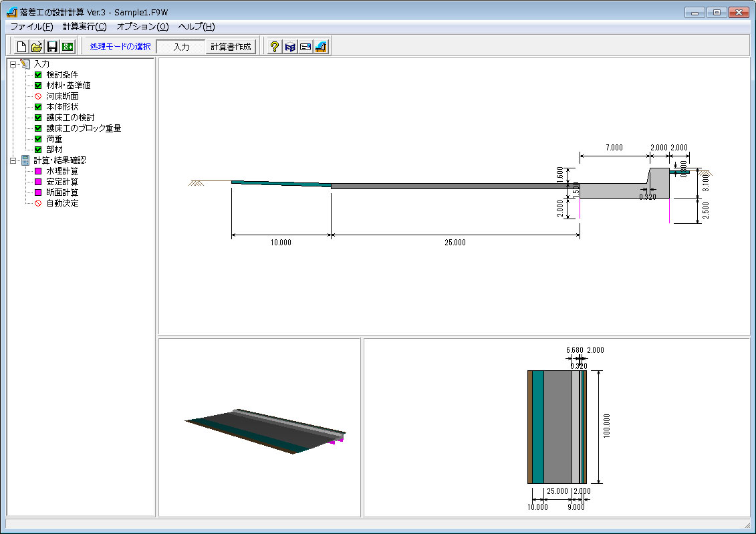Screen dimensions: 756x534
Task: Click the calculator icon beside 計算・結果確認
Action: 25,160
